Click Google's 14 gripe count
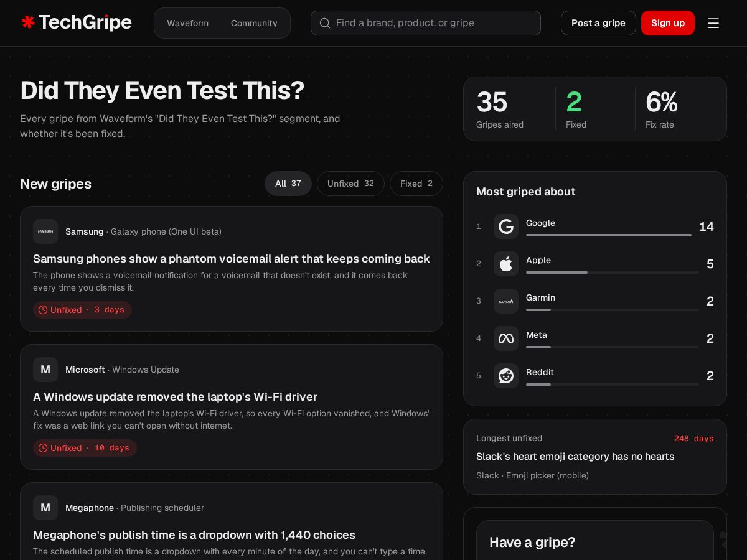Screen dimensions: 747x560 (707, 226)
